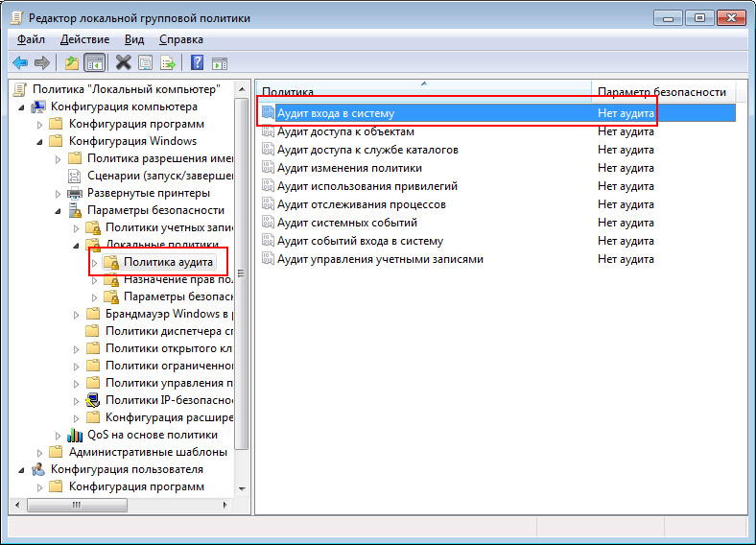This screenshot has height=545, width=756.
Task: Sort by Параметр безопасности column header
Action: point(663,90)
